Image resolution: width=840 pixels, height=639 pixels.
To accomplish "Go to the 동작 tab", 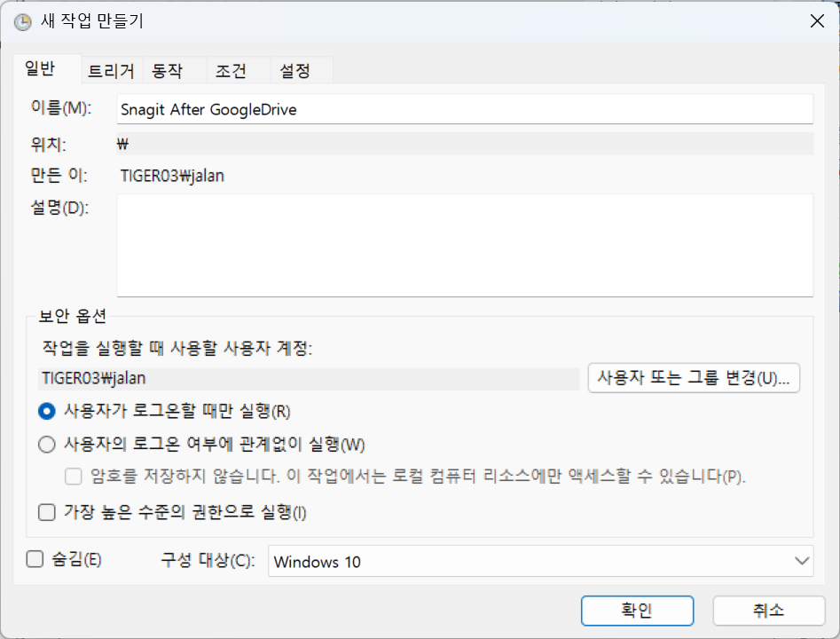I will coord(167,71).
